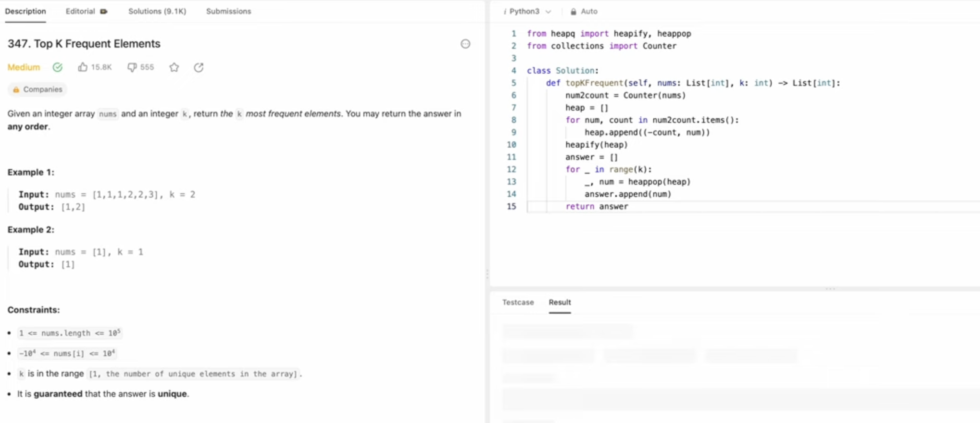Click the thumbs-up like icon
Viewport: 980px width, 423px height.
(x=82, y=67)
